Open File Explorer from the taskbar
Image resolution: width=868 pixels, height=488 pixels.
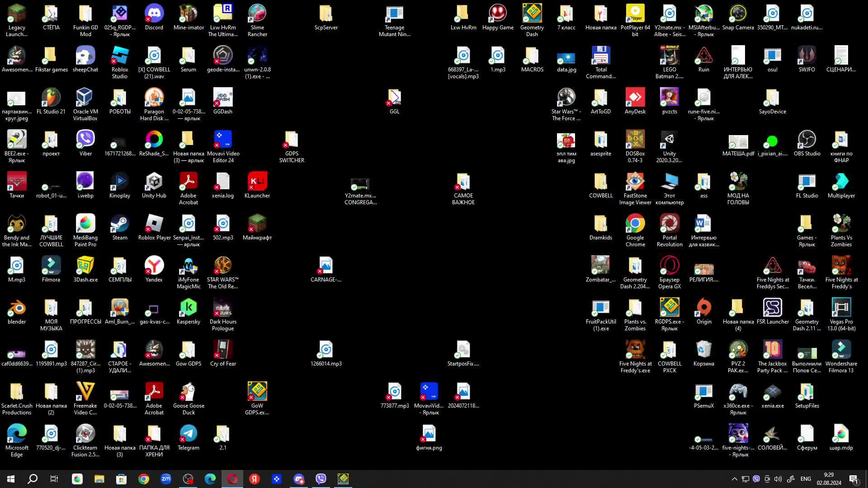coord(99,479)
